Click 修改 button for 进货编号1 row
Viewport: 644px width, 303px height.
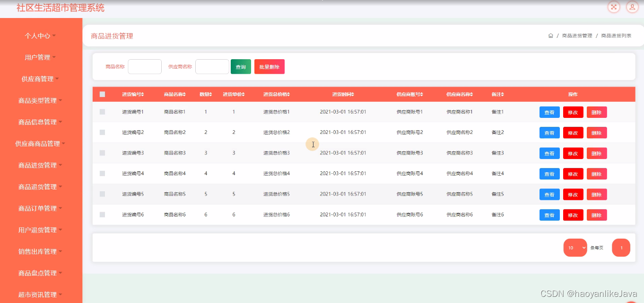pyautogui.click(x=573, y=112)
